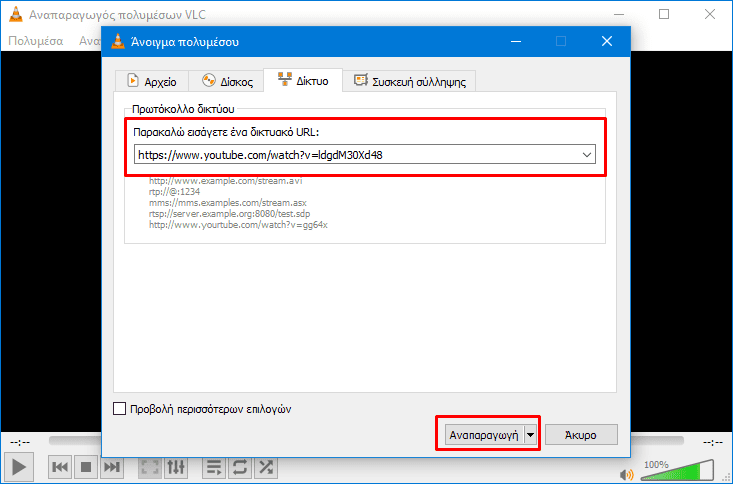
Task: Enable Προβολή περισσότερων επιλογών checkbox
Action: pyautogui.click(x=120, y=409)
